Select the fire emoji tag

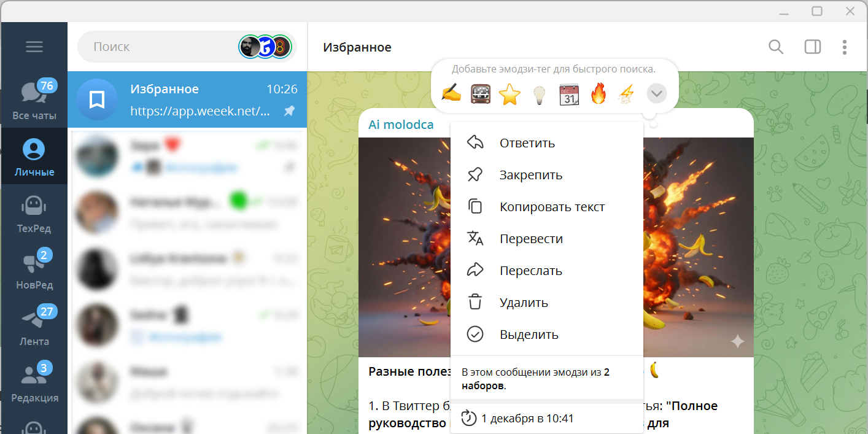[598, 93]
